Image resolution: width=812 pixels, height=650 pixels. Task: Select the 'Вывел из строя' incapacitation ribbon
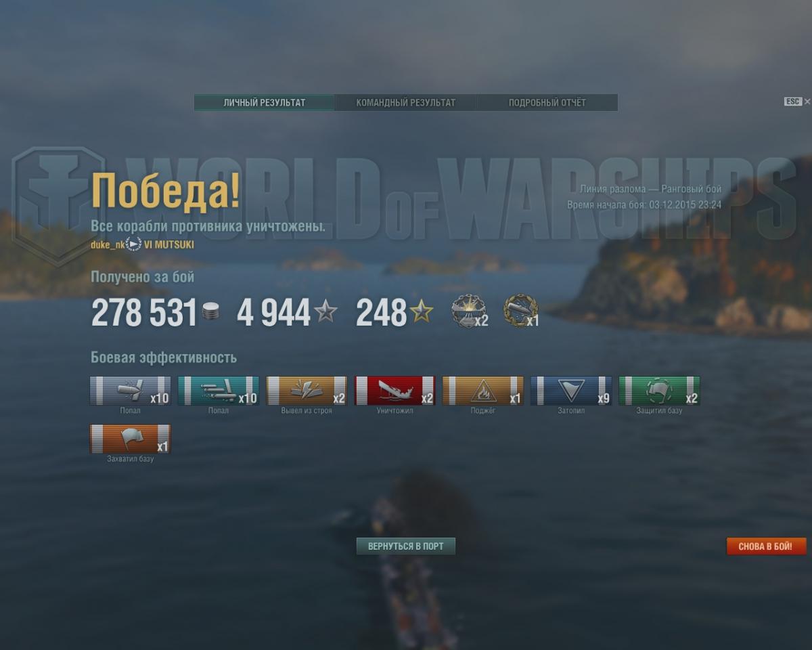click(307, 391)
